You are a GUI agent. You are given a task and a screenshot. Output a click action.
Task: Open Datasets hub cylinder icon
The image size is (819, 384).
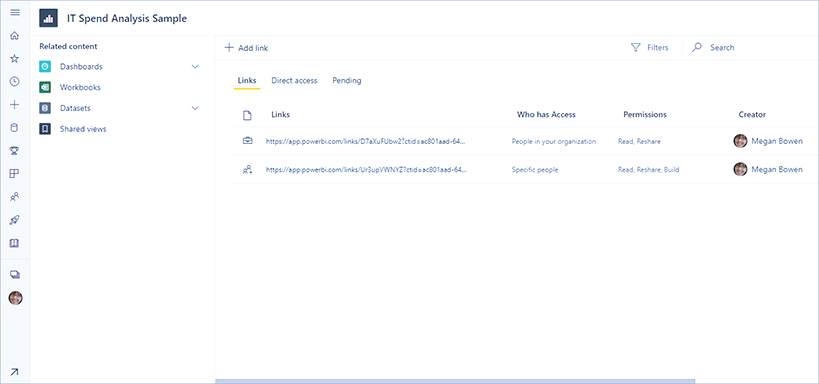15,127
